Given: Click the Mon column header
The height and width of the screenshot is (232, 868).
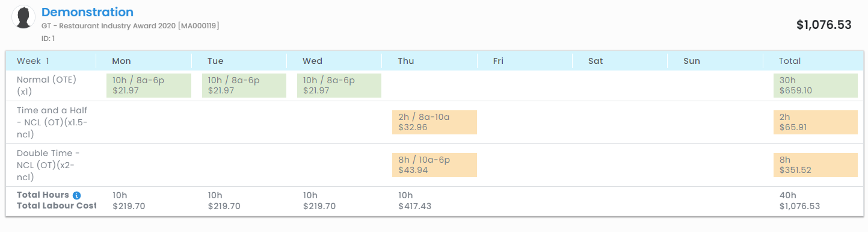Looking at the screenshot, I should click(x=122, y=61).
